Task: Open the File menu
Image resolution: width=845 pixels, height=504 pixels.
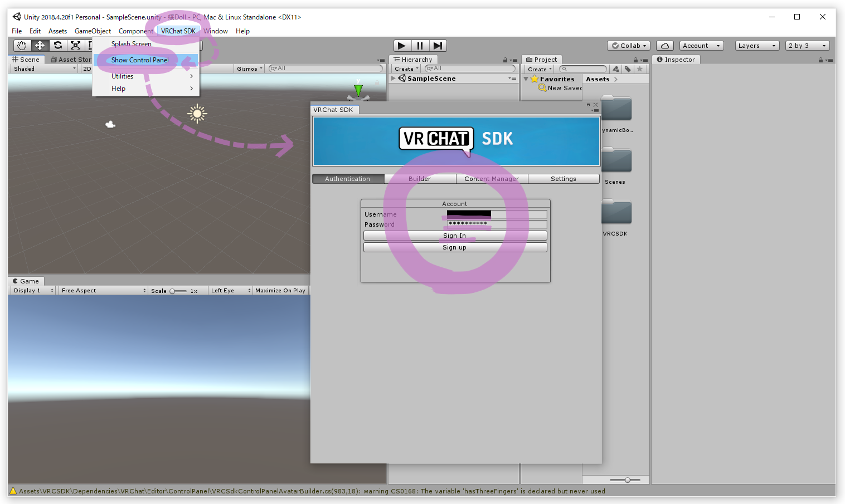Action: pyautogui.click(x=17, y=31)
